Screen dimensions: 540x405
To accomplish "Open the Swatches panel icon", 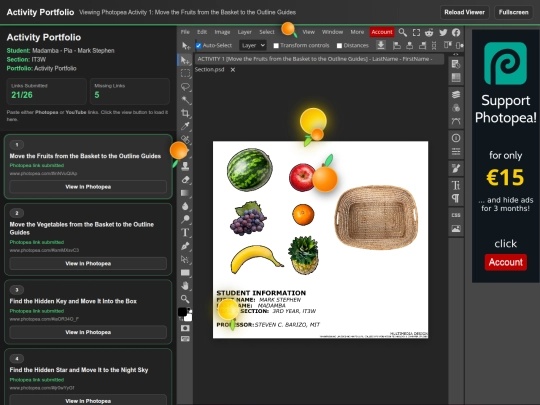I will 456,77.
